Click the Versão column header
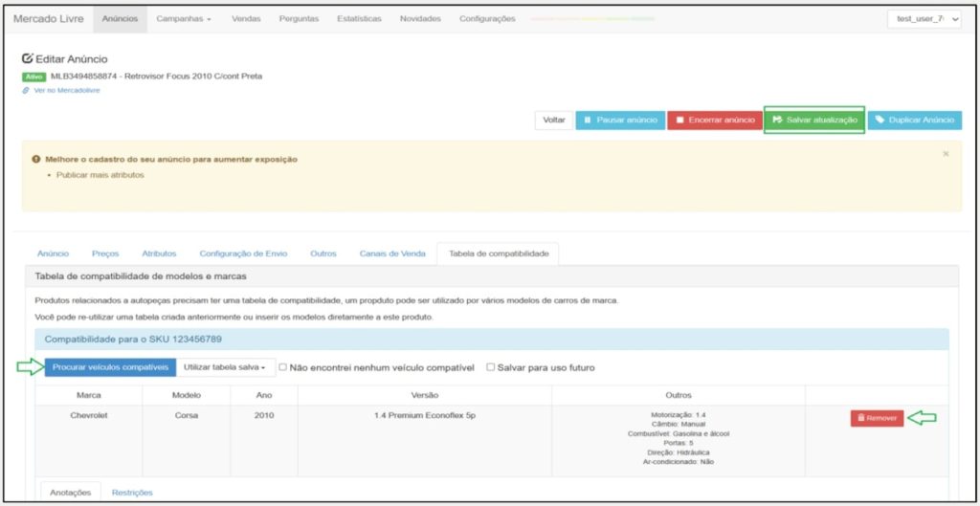980x506 pixels. point(425,395)
